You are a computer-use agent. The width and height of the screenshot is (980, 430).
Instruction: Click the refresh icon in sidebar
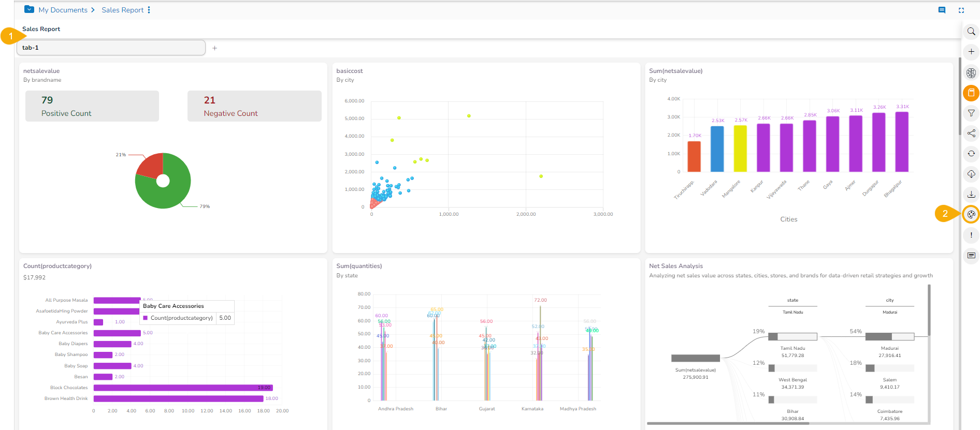click(x=971, y=154)
